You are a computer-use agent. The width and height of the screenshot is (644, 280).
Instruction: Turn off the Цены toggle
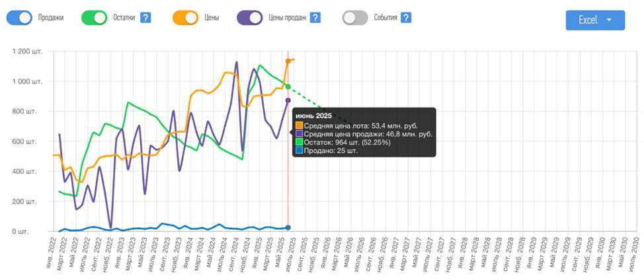point(185,18)
